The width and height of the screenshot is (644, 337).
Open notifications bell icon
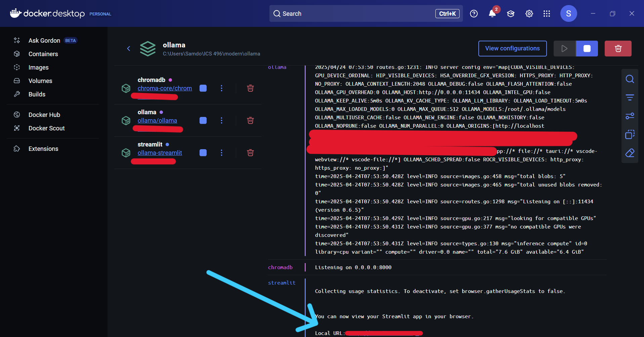pyautogui.click(x=492, y=13)
